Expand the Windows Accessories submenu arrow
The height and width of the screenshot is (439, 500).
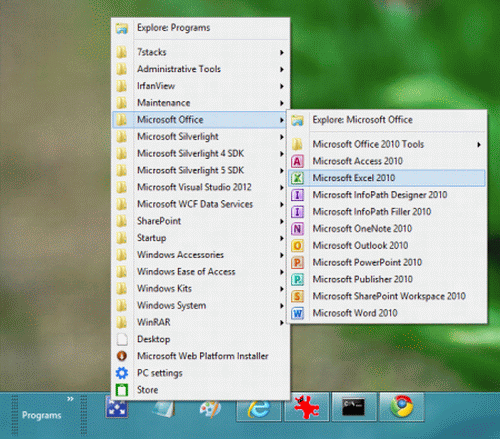282,255
